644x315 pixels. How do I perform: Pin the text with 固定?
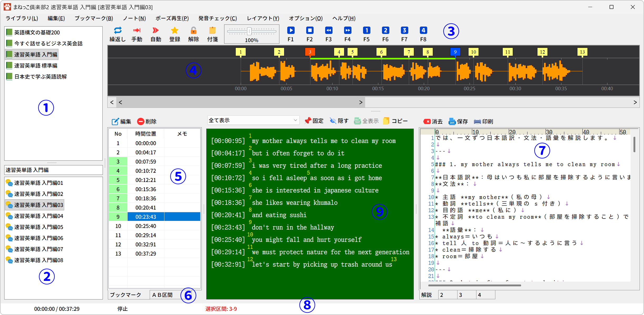[314, 121]
